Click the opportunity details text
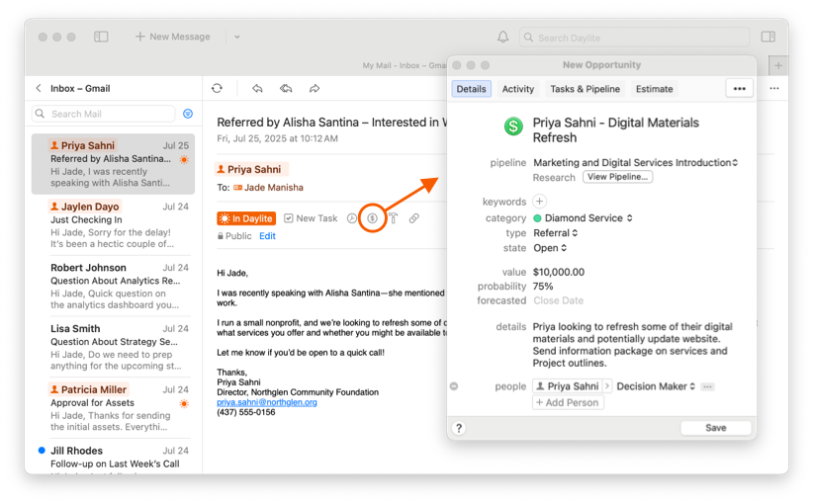 coord(632,345)
